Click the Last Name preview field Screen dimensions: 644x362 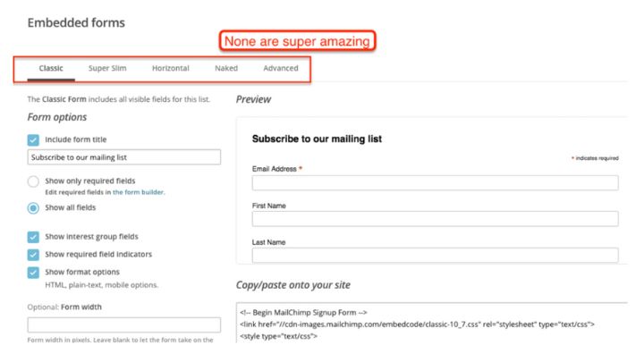(435, 256)
